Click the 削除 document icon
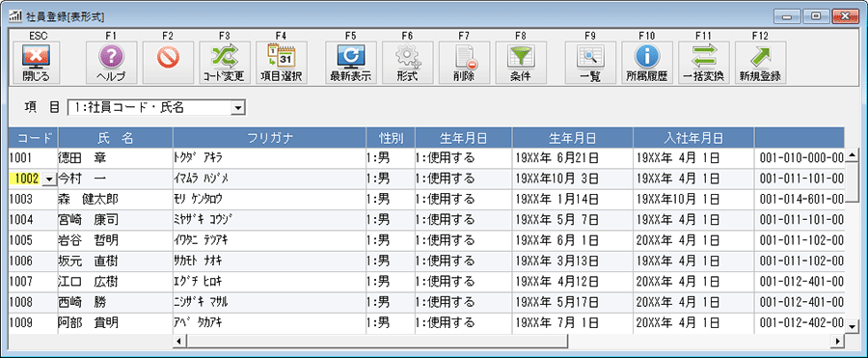Screen dimensions: 868x358 (464, 63)
